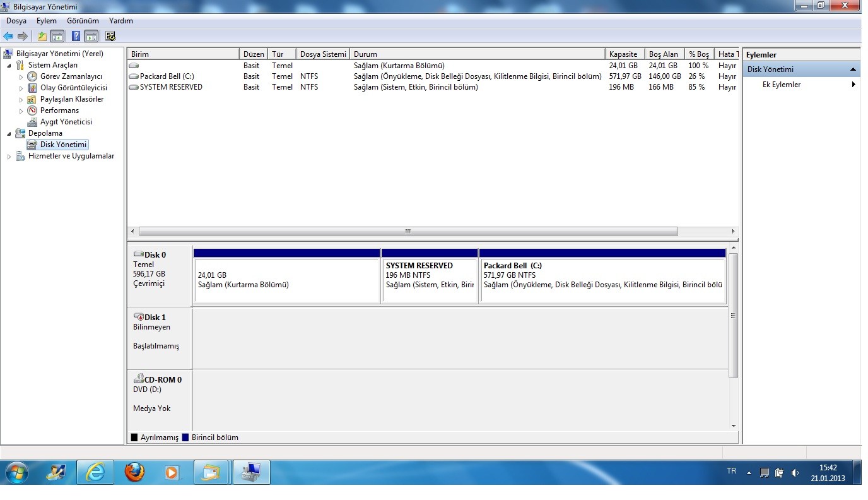Click the blue Birincil bölüm legend swatch
Viewport: 868px width, 500px height.
pyautogui.click(x=185, y=437)
